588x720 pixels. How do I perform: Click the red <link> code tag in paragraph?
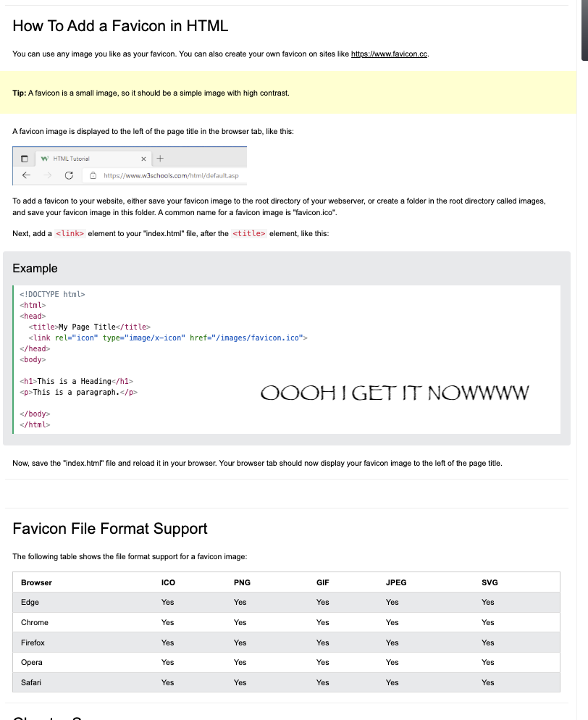(x=70, y=234)
